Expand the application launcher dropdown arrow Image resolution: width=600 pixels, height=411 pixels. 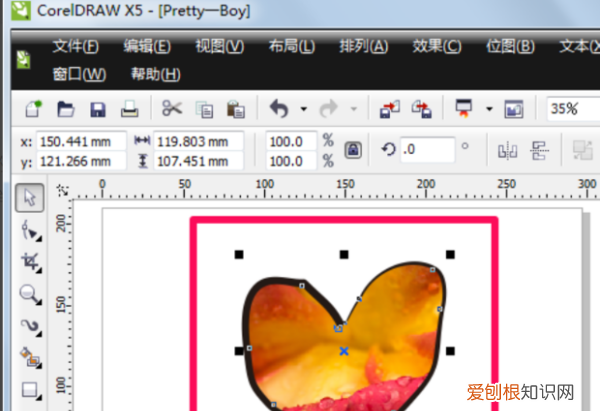[x=490, y=108]
